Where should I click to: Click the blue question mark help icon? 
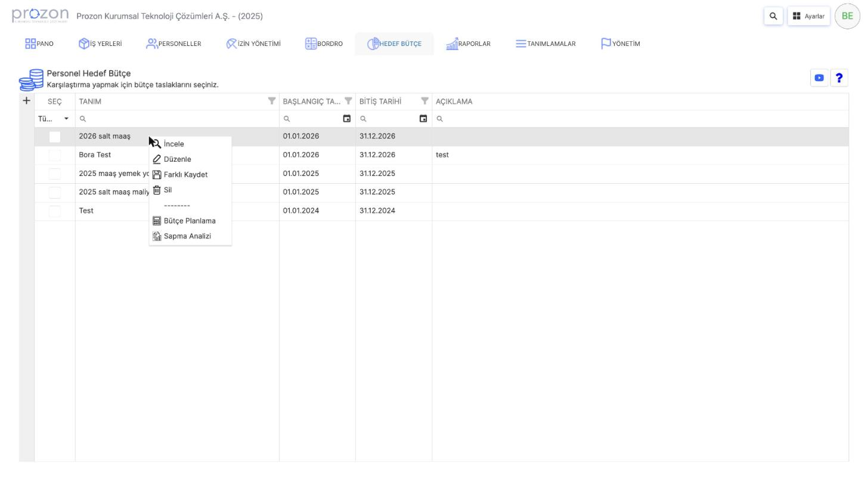(839, 78)
